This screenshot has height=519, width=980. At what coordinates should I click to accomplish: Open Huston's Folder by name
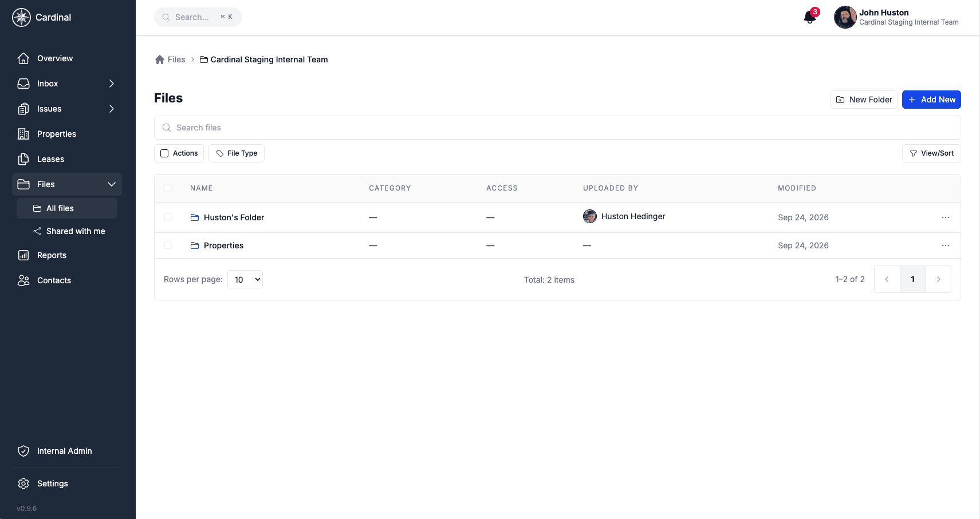click(234, 217)
